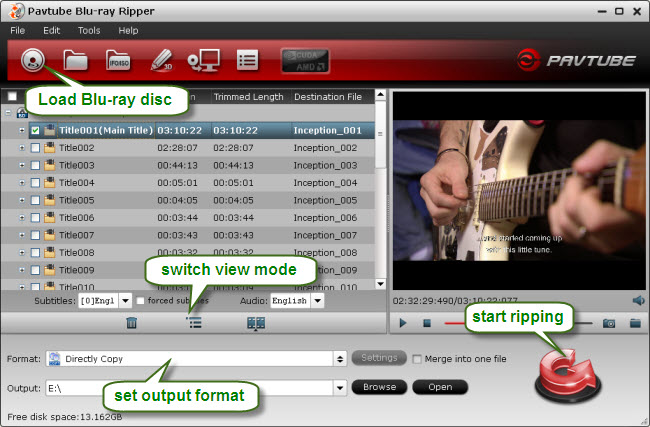
Task: Toggle CUDA/AMD acceleration button
Action: tap(306, 61)
